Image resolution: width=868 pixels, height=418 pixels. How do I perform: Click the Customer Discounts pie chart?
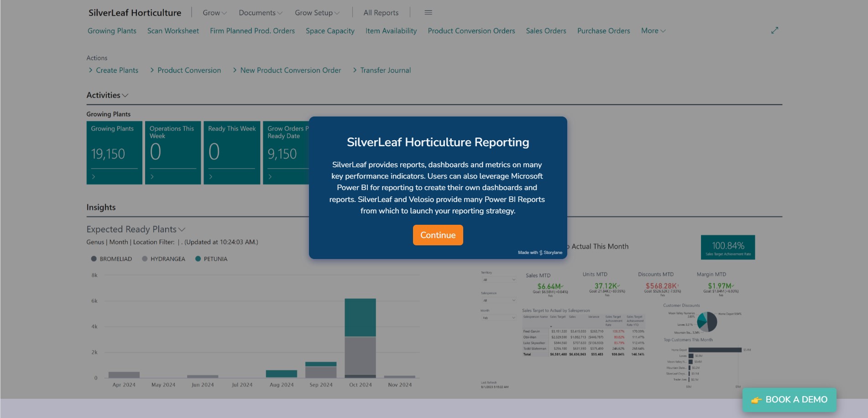707,322
